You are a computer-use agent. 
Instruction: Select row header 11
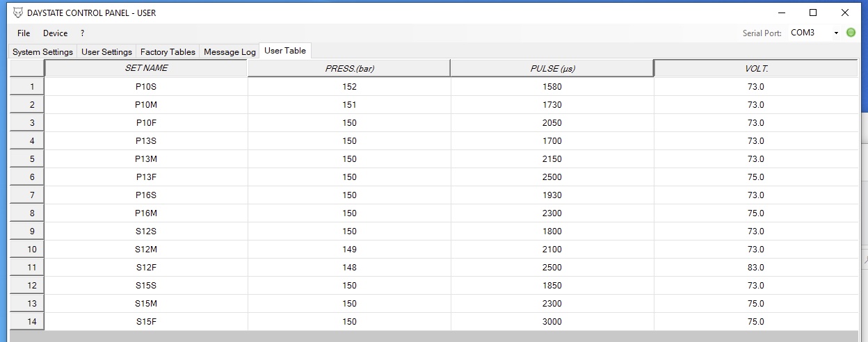point(27,268)
